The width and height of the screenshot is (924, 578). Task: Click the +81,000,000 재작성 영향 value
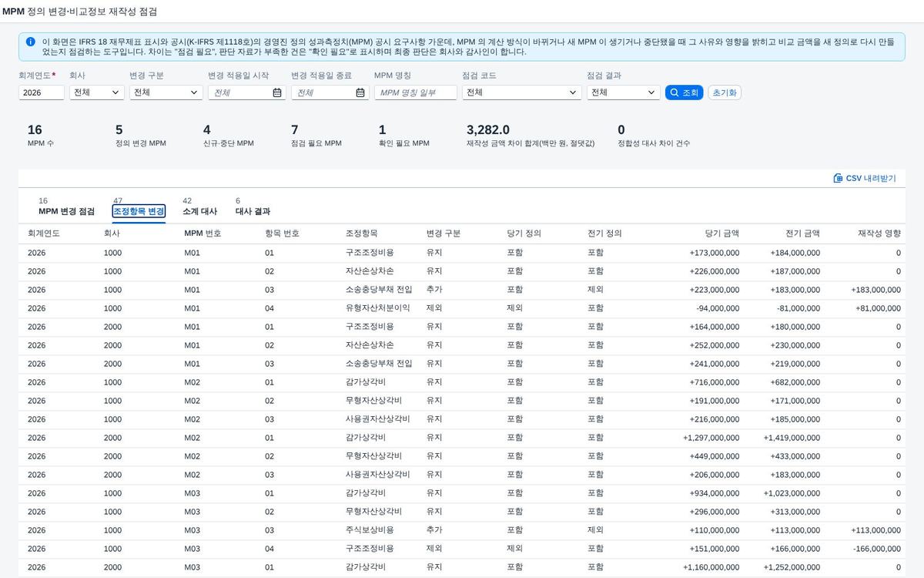click(878, 308)
